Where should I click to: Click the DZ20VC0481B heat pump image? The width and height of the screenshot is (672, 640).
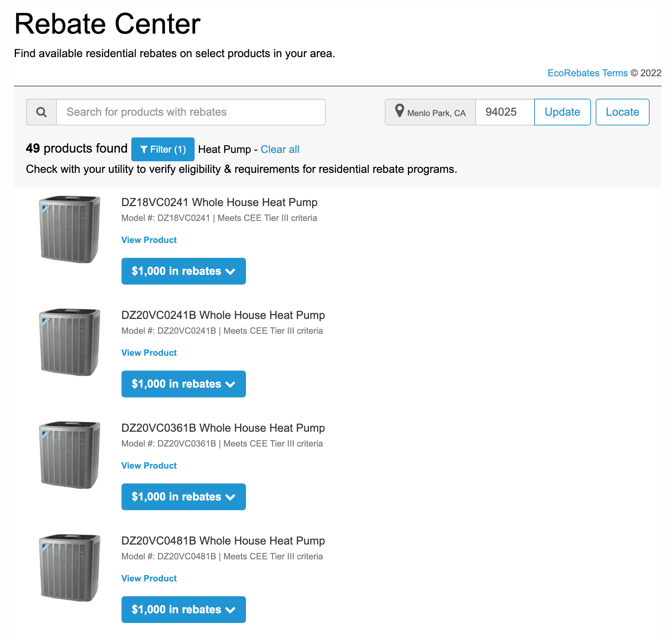69,568
